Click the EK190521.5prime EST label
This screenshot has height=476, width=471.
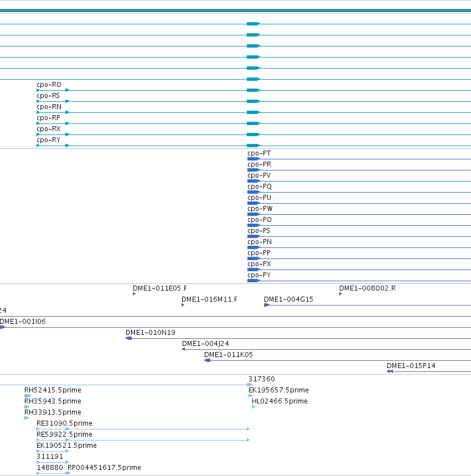(66, 446)
